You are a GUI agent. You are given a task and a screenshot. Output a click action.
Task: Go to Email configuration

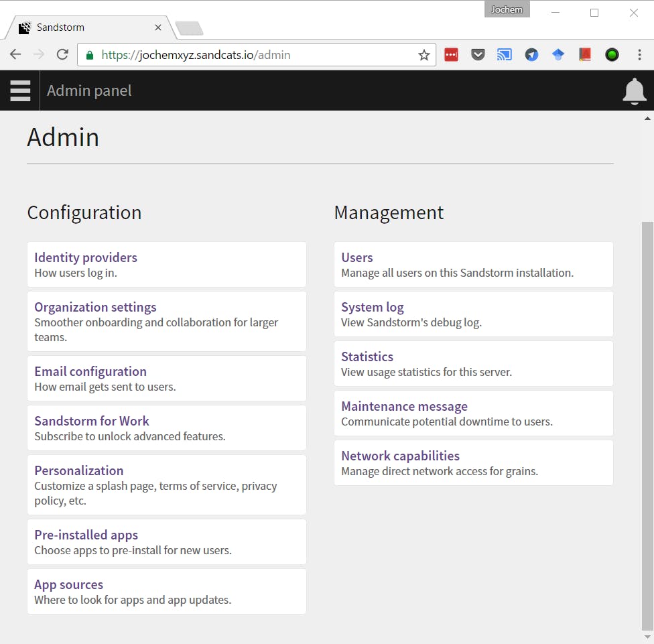click(x=90, y=371)
